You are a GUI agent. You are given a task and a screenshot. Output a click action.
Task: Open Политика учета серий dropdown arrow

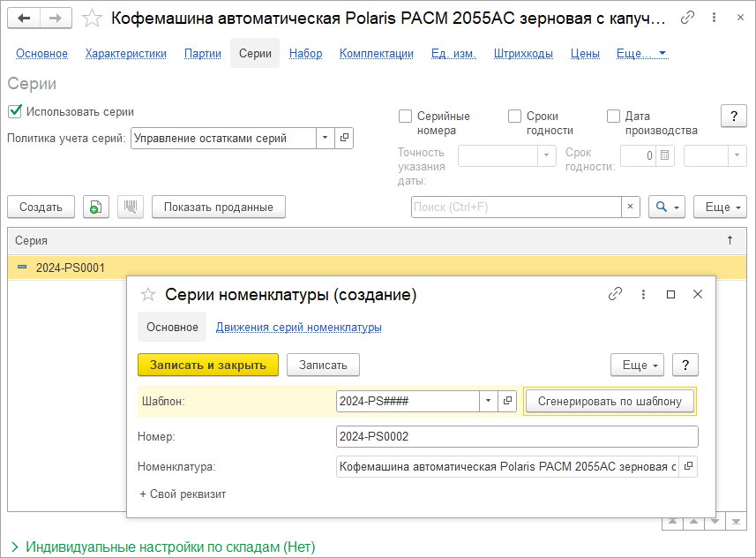click(326, 138)
